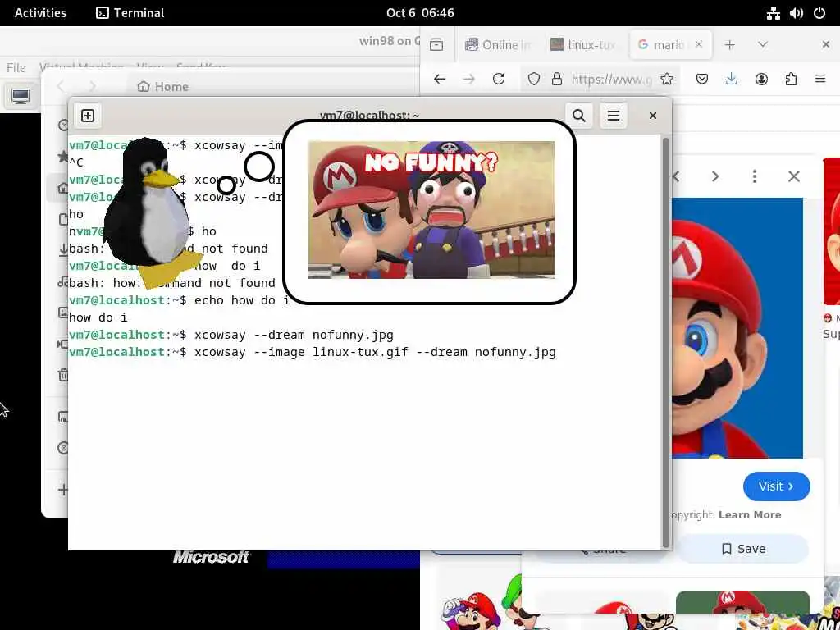840x630 pixels.
Task: Open the Firefox extensions puzzle icon
Action: click(x=791, y=80)
